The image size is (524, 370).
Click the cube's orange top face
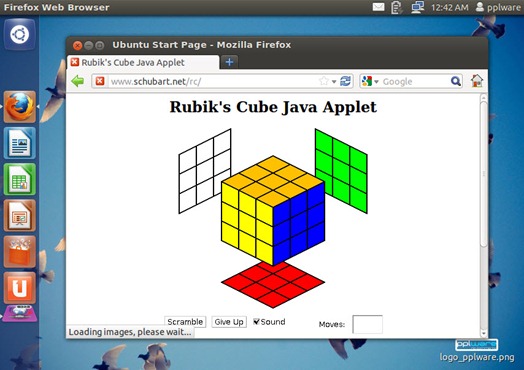click(273, 180)
